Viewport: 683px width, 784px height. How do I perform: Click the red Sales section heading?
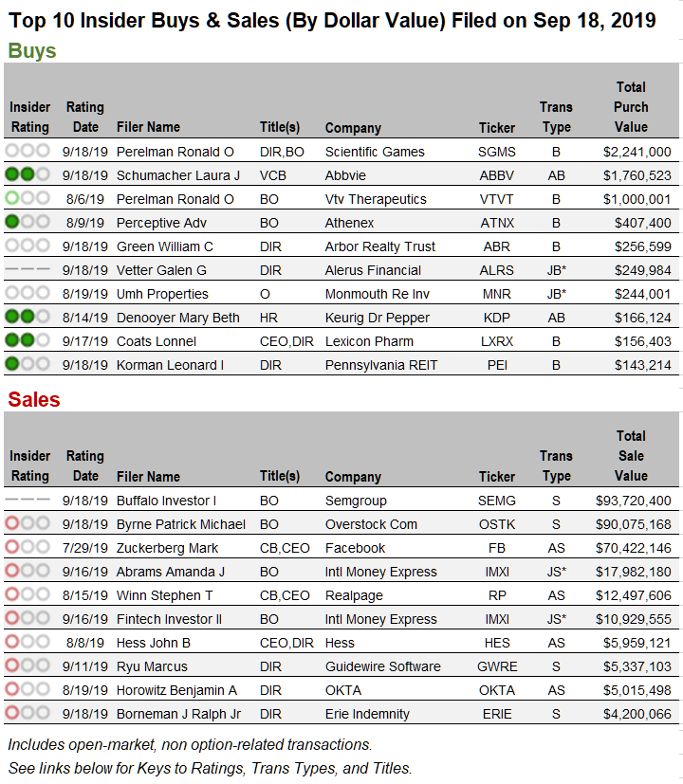tap(34, 399)
